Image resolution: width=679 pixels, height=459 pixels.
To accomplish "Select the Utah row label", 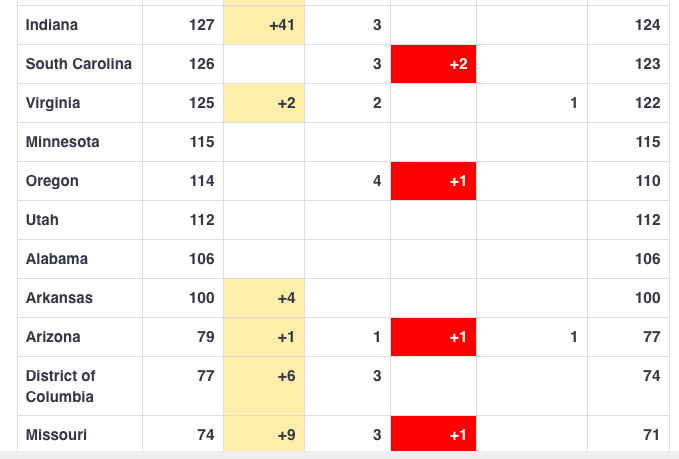I will 40,220.
